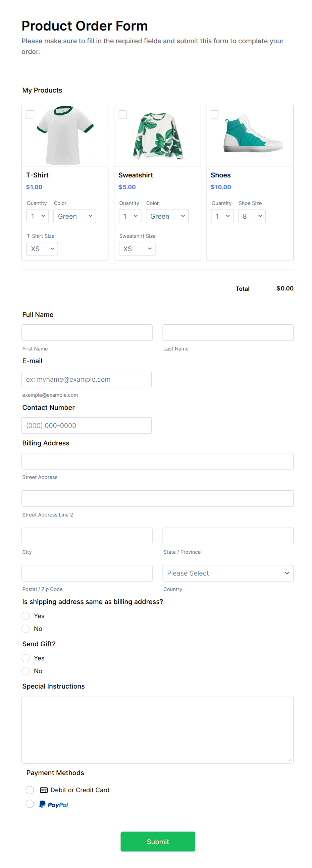This screenshot has height=868, width=312.
Task: Open the T-Shirt Size dropdown
Action: [42, 249]
